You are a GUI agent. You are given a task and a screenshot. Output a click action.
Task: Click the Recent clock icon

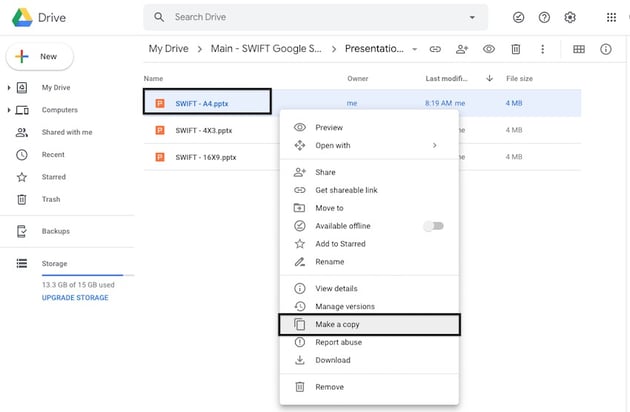pyautogui.click(x=22, y=155)
